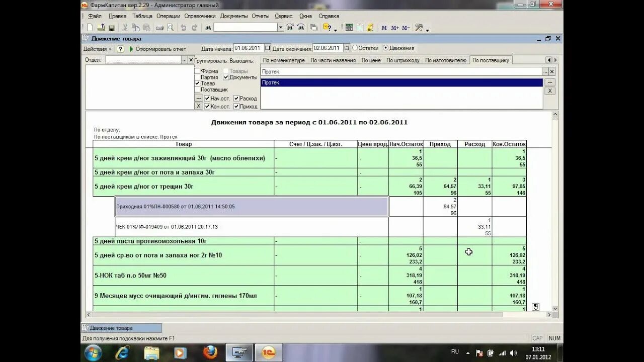This screenshot has height=362, width=644.
Task: Click the binoculars find icon
Action: coord(208,28)
